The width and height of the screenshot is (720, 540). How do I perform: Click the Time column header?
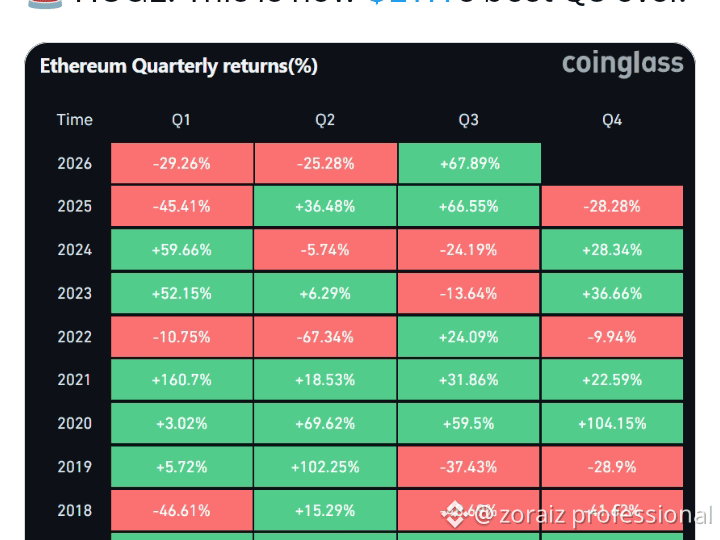74,120
